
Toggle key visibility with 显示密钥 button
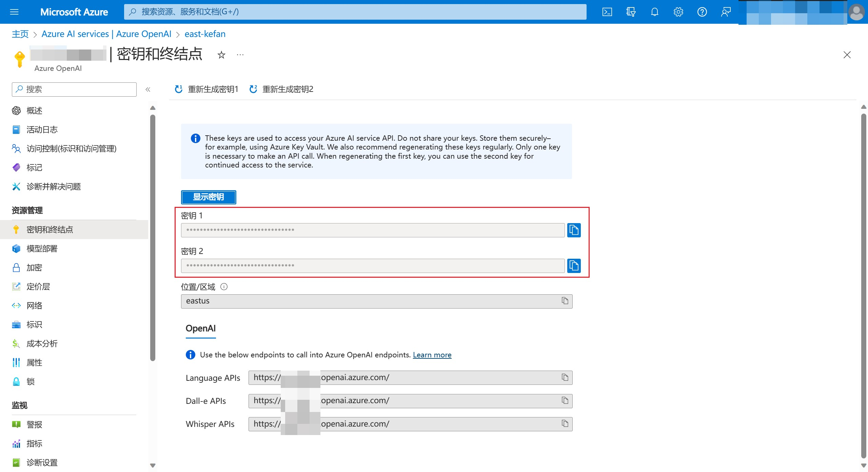click(209, 197)
